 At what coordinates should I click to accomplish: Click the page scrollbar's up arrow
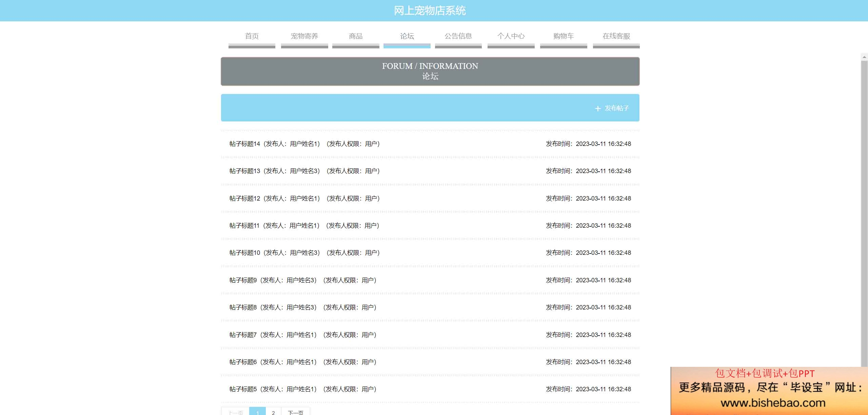click(x=864, y=57)
